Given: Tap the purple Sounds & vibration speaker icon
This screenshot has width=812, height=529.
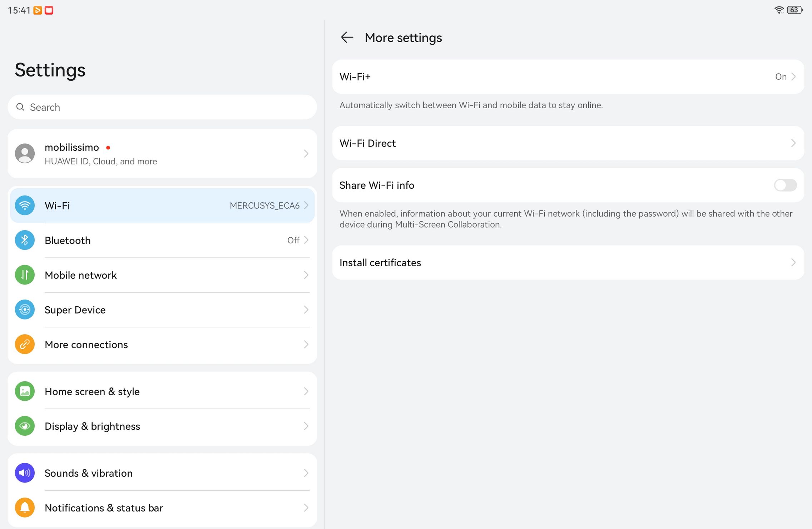Looking at the screenshot, I should point(25,473).
